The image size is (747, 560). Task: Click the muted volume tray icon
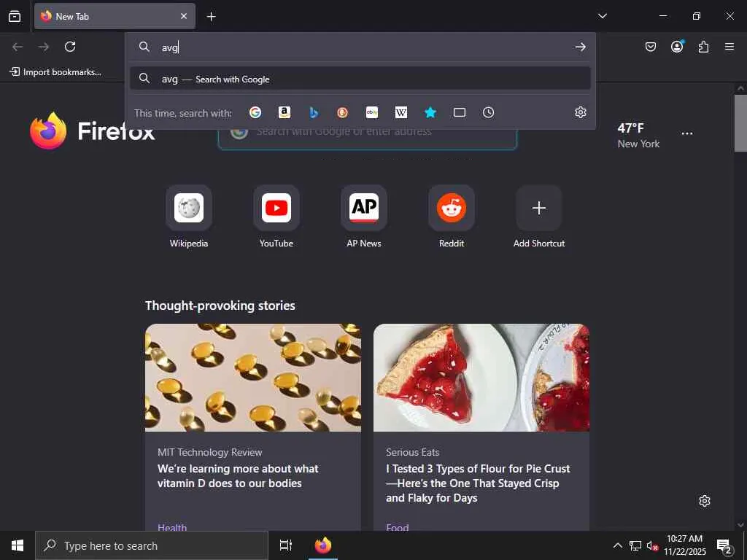652,545
